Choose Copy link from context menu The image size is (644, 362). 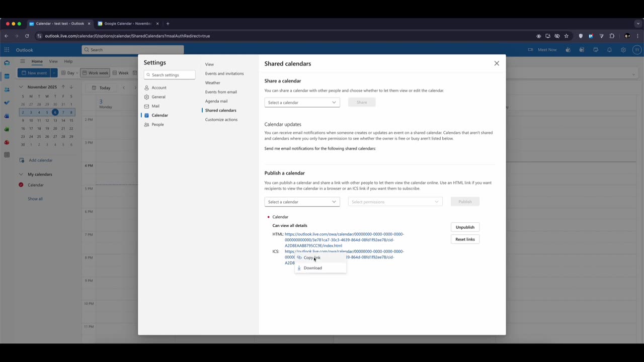[320, 257]
